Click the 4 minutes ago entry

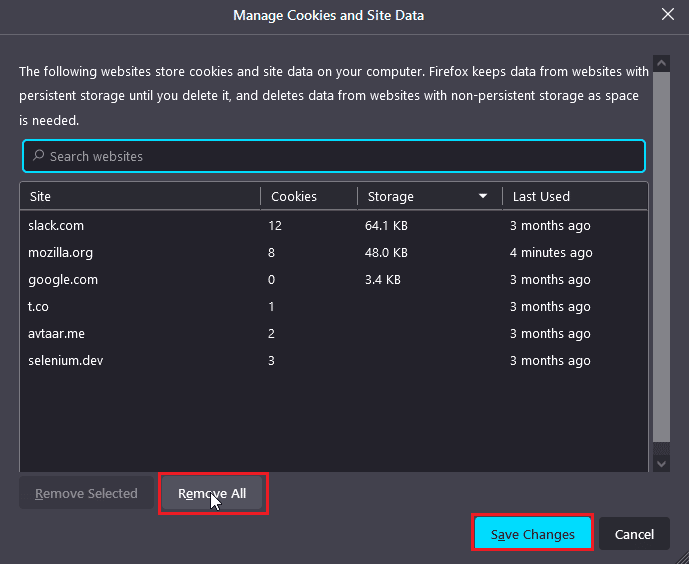point(551,253)
